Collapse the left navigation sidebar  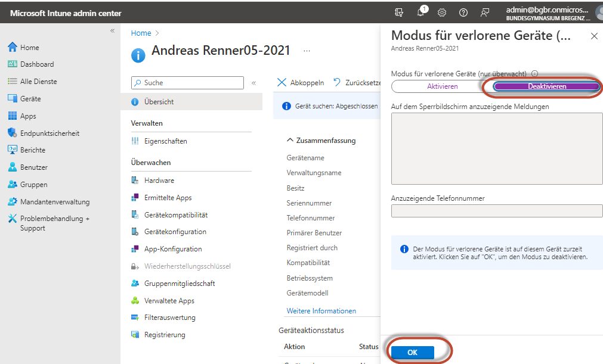pyautogui.click(x=112, y=31)
